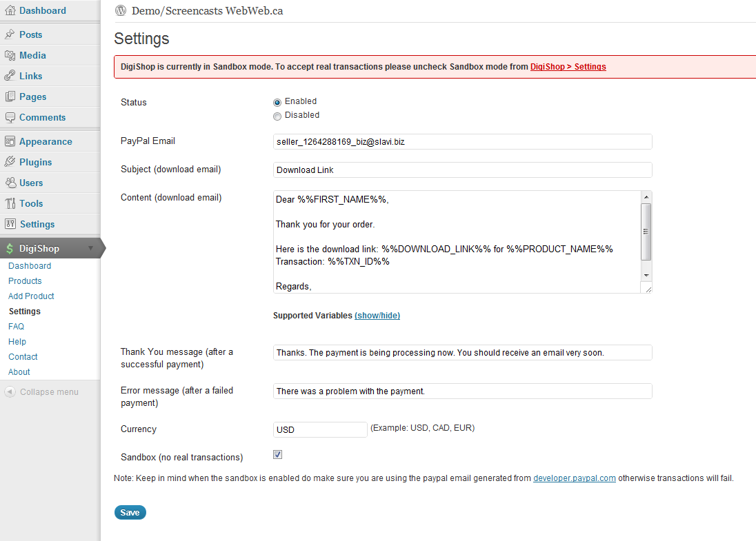Click the Error message input field
756x541 pixels.
tap(462, 391)
